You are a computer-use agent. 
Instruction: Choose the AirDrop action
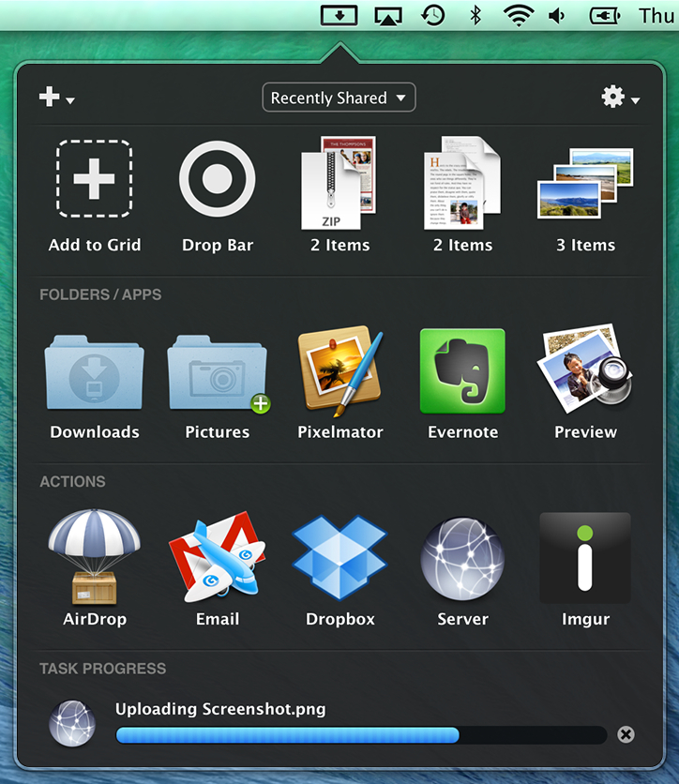coord(94,557)
